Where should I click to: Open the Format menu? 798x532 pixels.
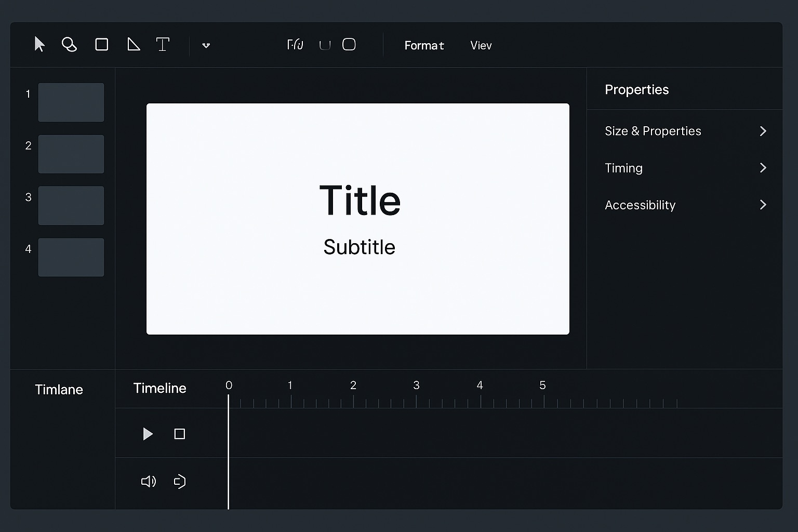tap(424, 46)
